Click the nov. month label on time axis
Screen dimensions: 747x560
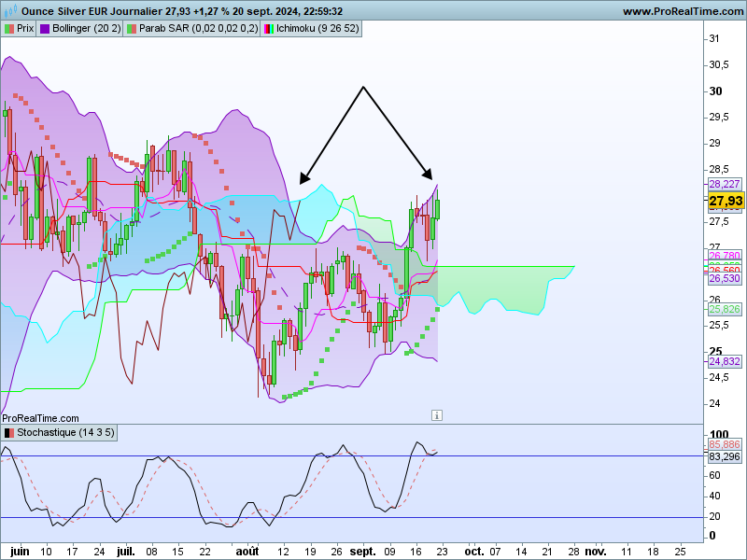pos(596,552)
